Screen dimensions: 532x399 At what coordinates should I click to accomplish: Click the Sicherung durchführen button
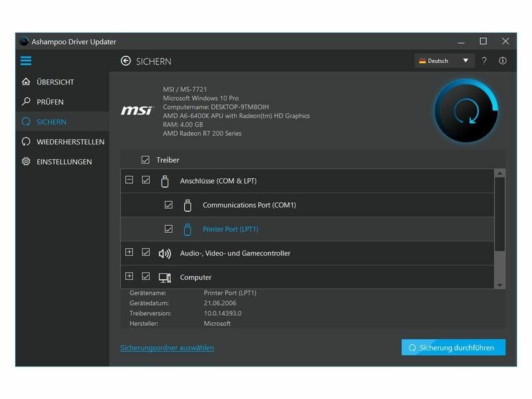(453, 348)
